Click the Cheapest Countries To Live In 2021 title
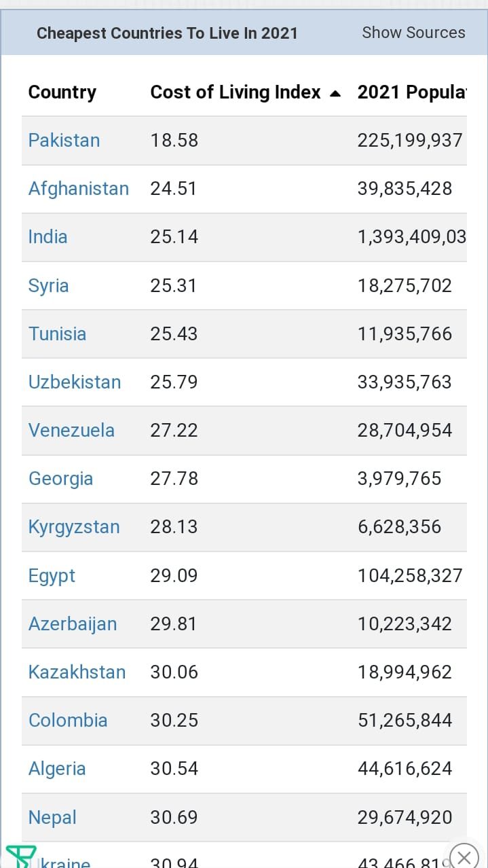Screen dimensions: 488x868 [167, 33]
